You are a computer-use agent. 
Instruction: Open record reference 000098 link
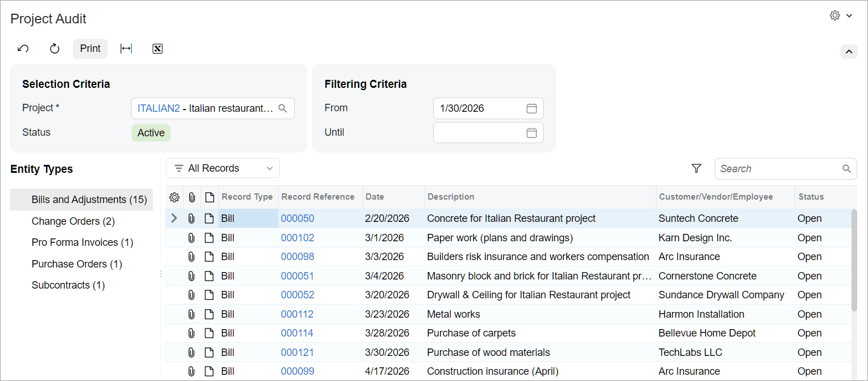click(x=298, y=257)
